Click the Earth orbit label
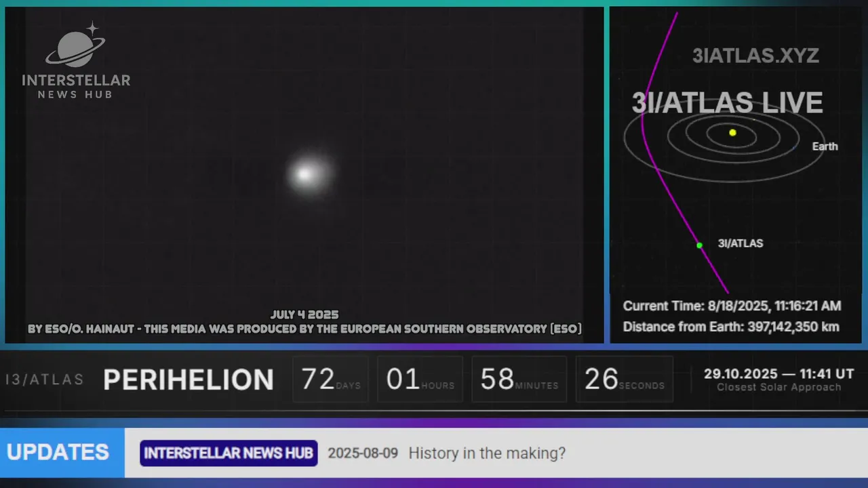868x488 pixels. 825,146
